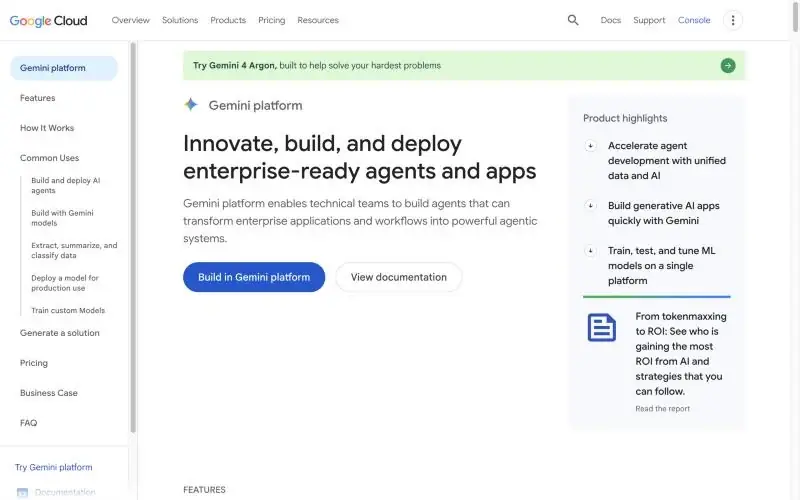Open the Console link

pyautogui.click(x=694, y=20)
